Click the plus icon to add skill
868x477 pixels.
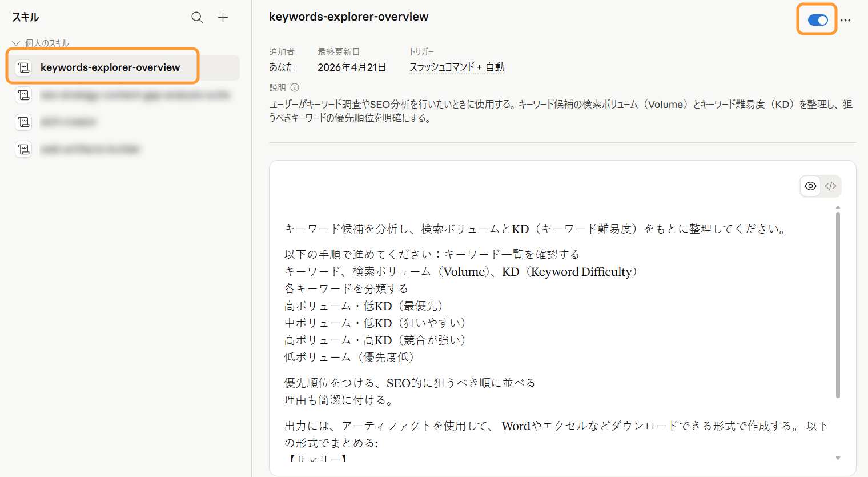pos(223,18)
